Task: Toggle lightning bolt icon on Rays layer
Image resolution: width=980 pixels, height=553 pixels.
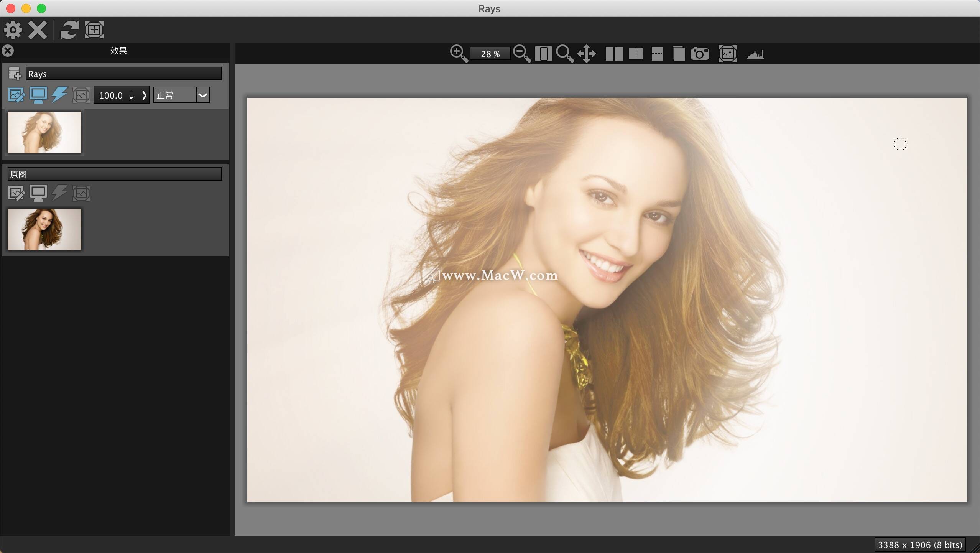Action: [59, 95]
